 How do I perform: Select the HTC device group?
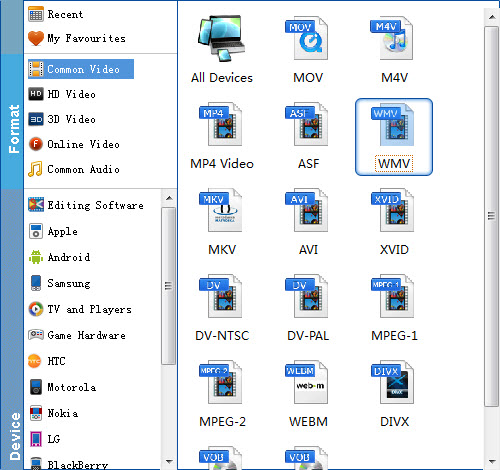click(47, 361)
